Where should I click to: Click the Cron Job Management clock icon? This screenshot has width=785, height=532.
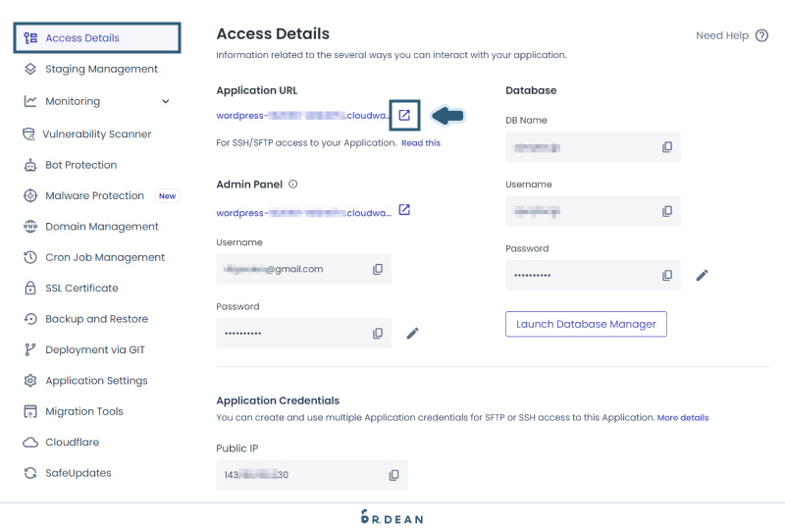click(30, 257)
